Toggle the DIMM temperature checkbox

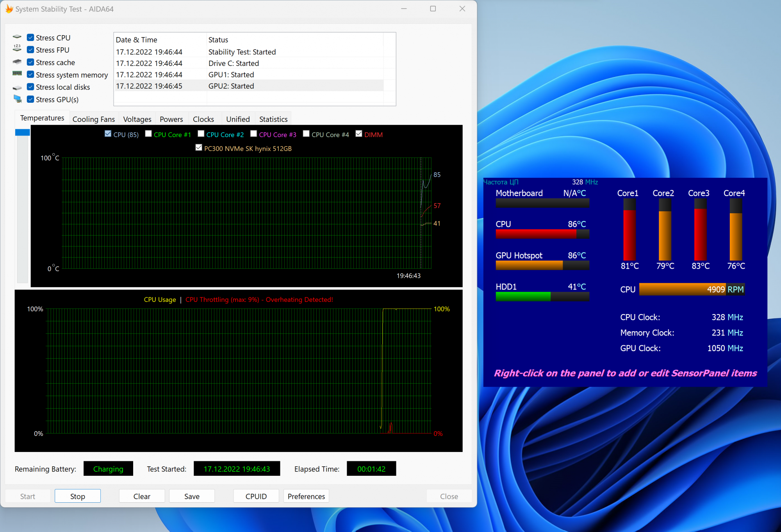[x=359, y=134]
